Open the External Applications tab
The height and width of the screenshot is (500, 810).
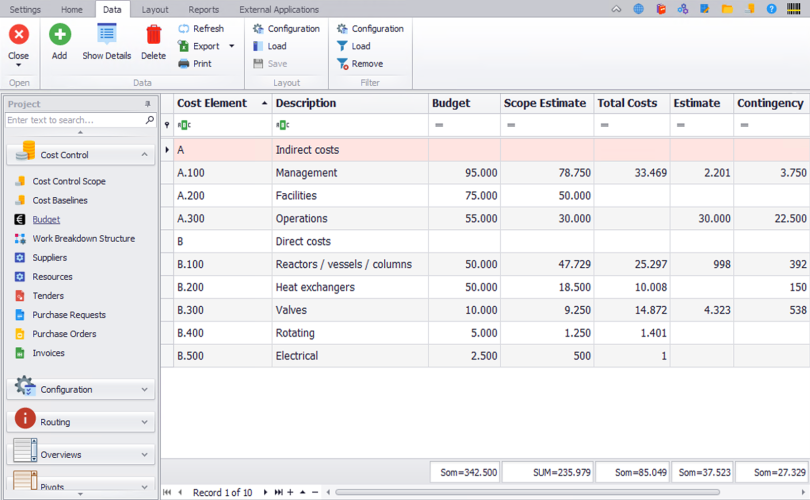point(278,9)
